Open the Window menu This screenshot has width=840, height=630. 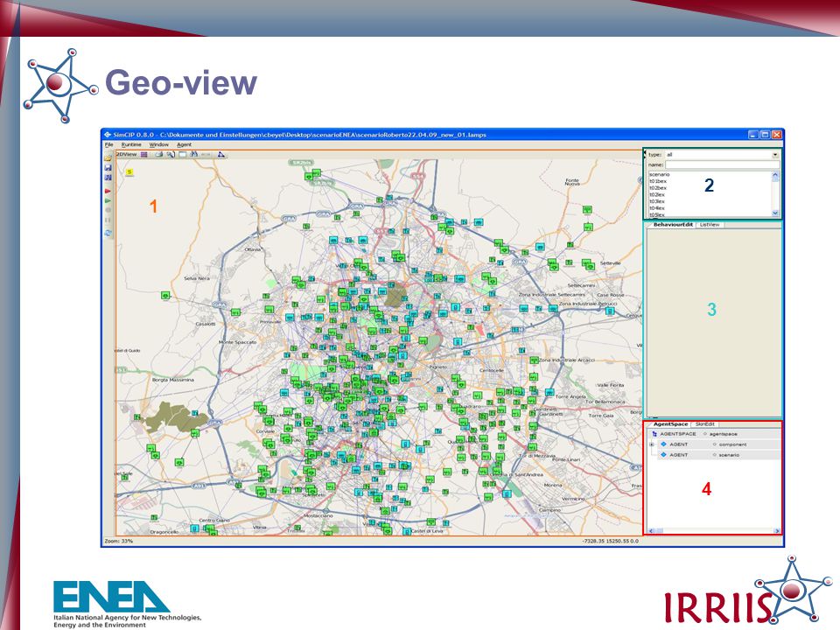click(x=158, y=144)
